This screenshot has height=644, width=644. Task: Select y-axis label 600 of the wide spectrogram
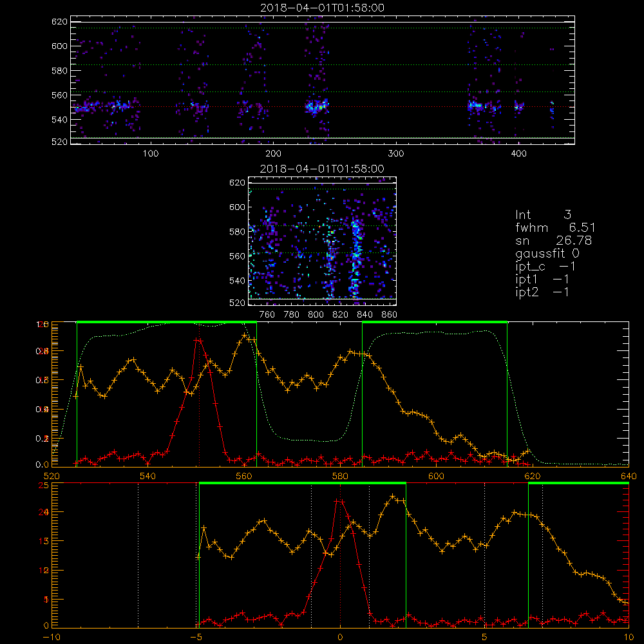coord(59,46)
